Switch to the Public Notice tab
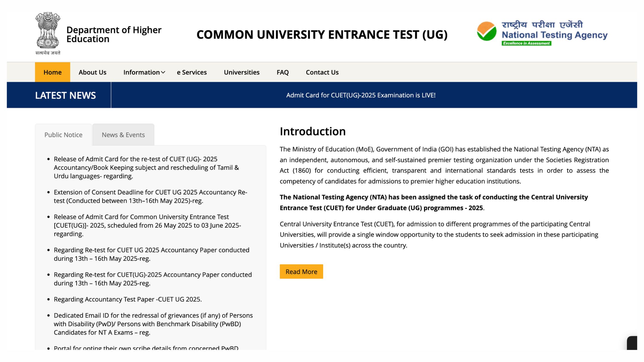The width and height of the screenshot is (644, 362). (x=63, y=135)
